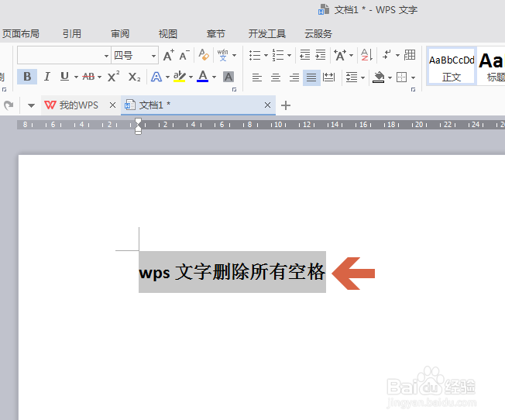Decrease font size with A- icon

coord(184,56)
